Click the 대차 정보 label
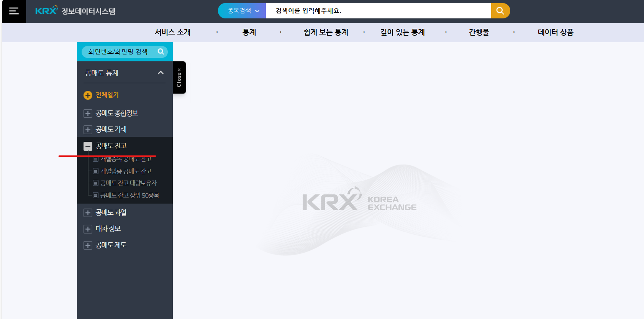The height and width of the screenshot is (319, 644). [108, 229]
